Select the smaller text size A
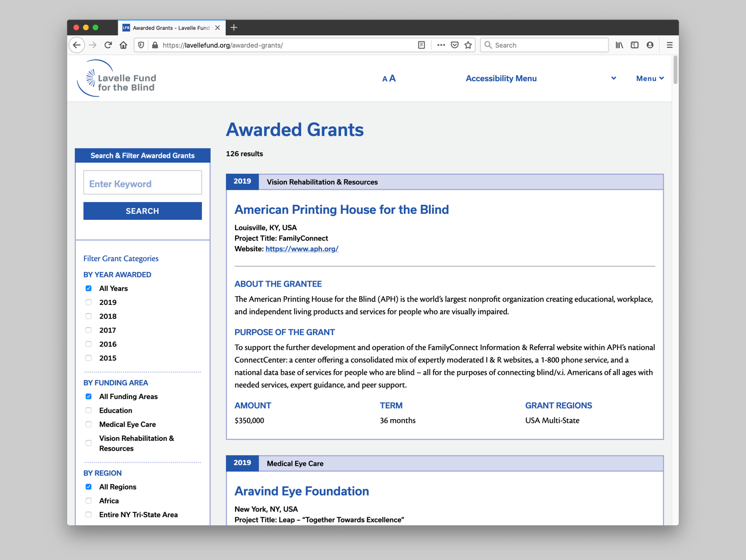Viewport: 746px width, 560px height. pyautogui.click(x=384, y=79)
